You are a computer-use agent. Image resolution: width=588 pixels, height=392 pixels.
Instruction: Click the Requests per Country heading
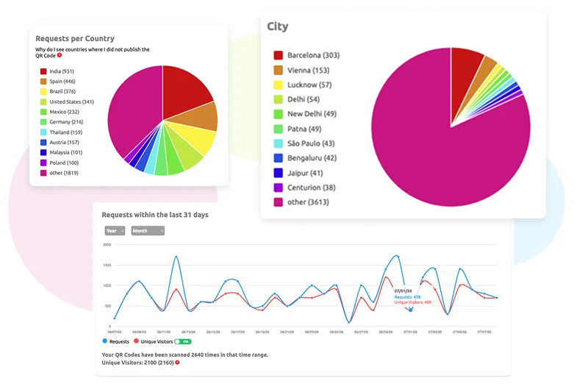(75, 38)
